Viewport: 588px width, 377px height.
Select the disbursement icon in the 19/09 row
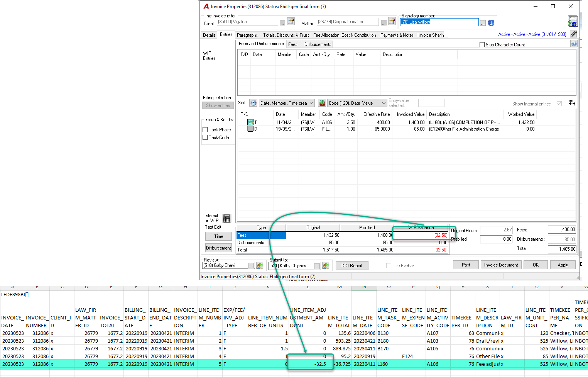click(x=250, y=129)
